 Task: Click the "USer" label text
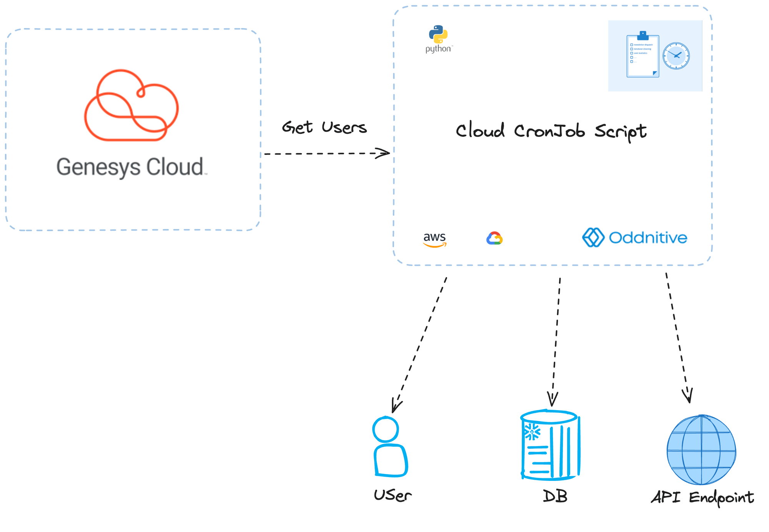coord(393,495)
